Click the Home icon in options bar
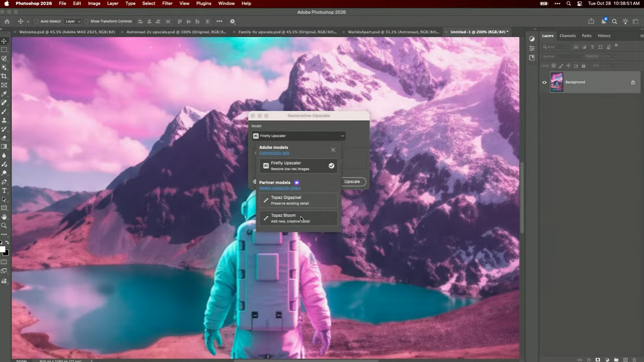Screen dimensions: 644x362 click(7, 22)
